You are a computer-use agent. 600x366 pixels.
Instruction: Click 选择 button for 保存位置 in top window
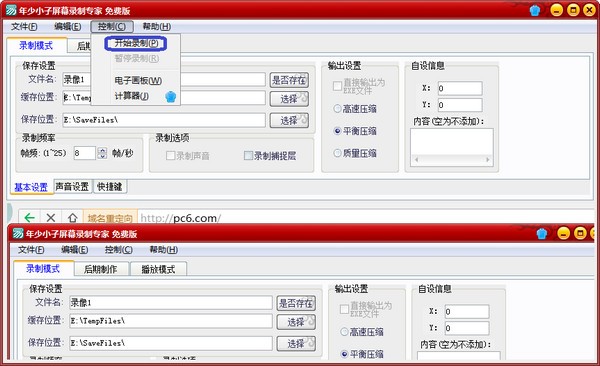point(289,120)
